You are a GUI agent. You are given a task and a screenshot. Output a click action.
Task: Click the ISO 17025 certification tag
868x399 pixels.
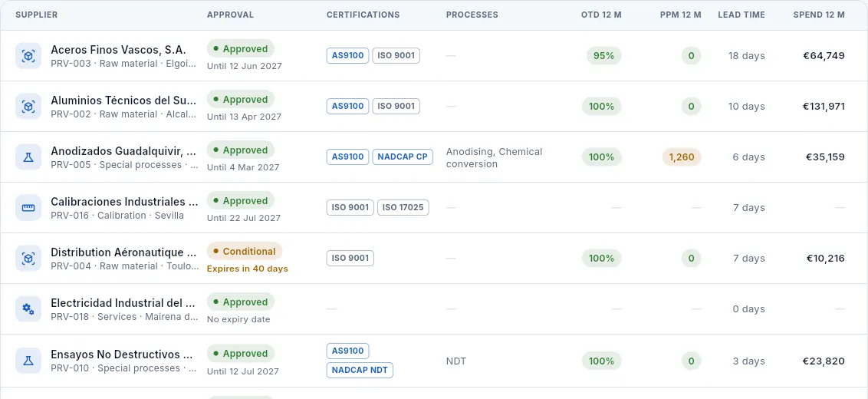[403, 207]
